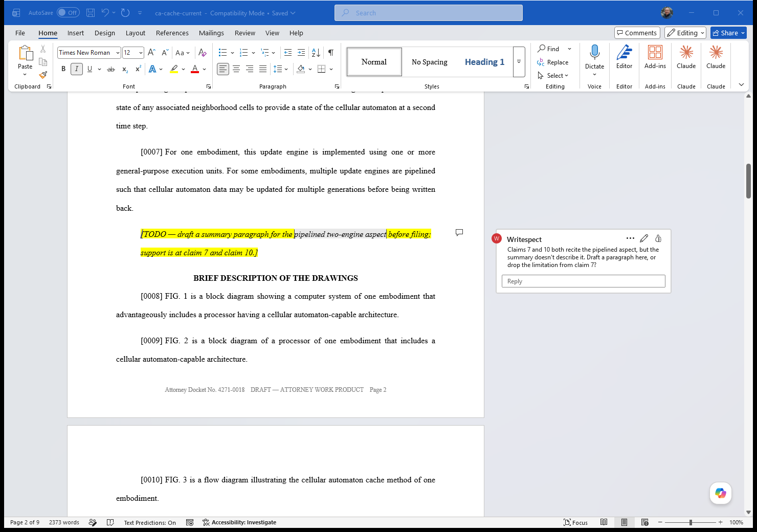Open Editing mode dropdown
The width and height of the screenshot is (757, 532).
click(x=685, y=33)
